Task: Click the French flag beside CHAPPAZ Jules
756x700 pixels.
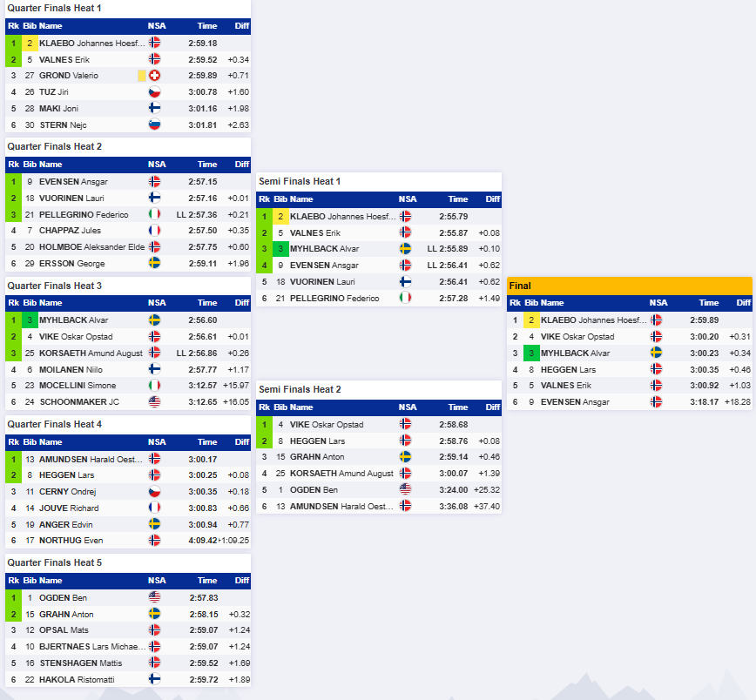Action: click(x=155, y=231)
